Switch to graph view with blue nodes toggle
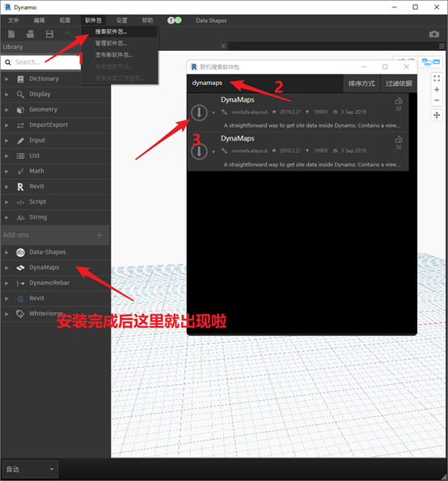Image resolution: width=448 pixels, height=481 pixels. click(x=431, y=62)
